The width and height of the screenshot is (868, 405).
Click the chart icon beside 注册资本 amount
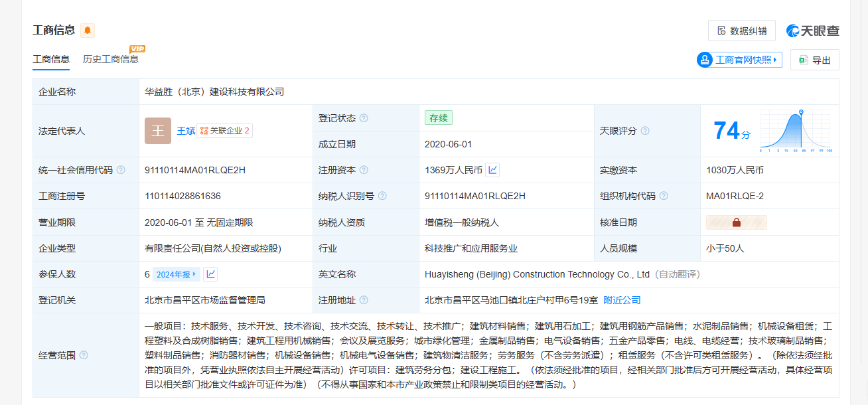492,170
